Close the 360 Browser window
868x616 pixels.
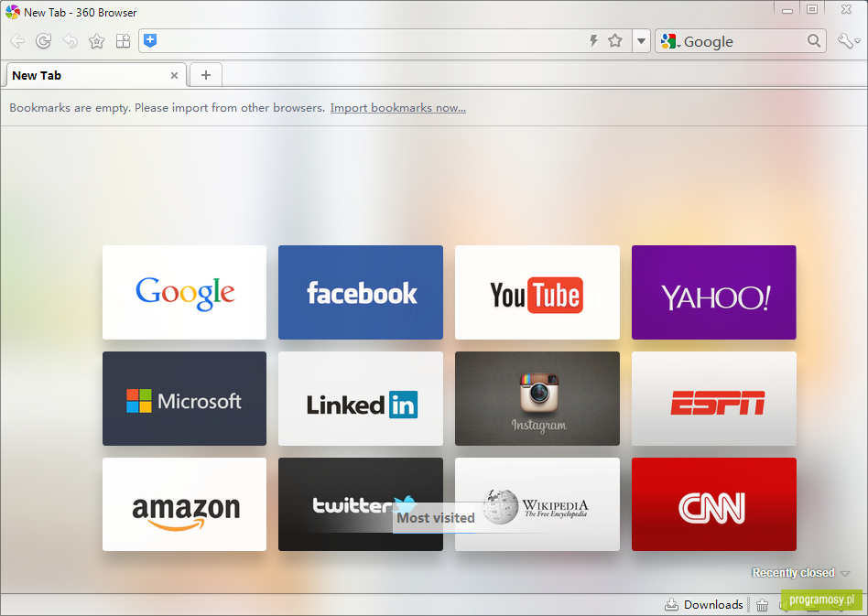pyautogui.click(x=846, y=9)
